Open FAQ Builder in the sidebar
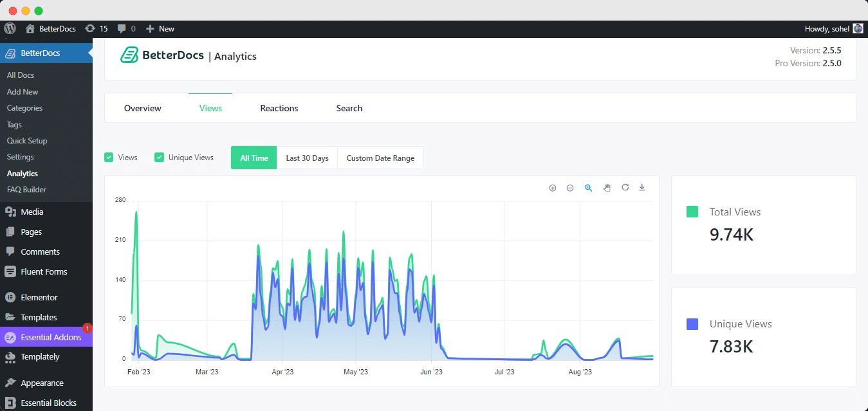Screen dimensions: 868x411 pos(26,190)
